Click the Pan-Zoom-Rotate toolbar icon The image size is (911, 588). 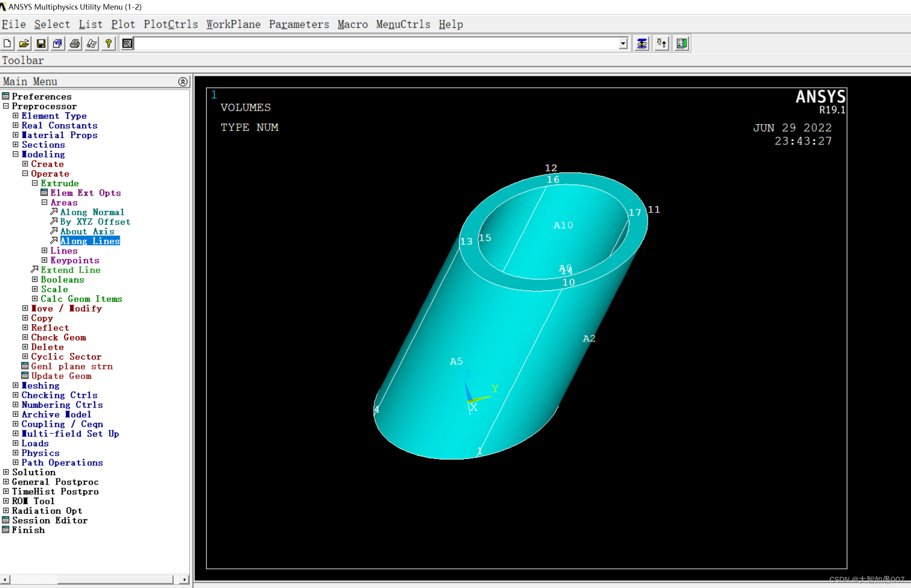(x=58, y=43)
